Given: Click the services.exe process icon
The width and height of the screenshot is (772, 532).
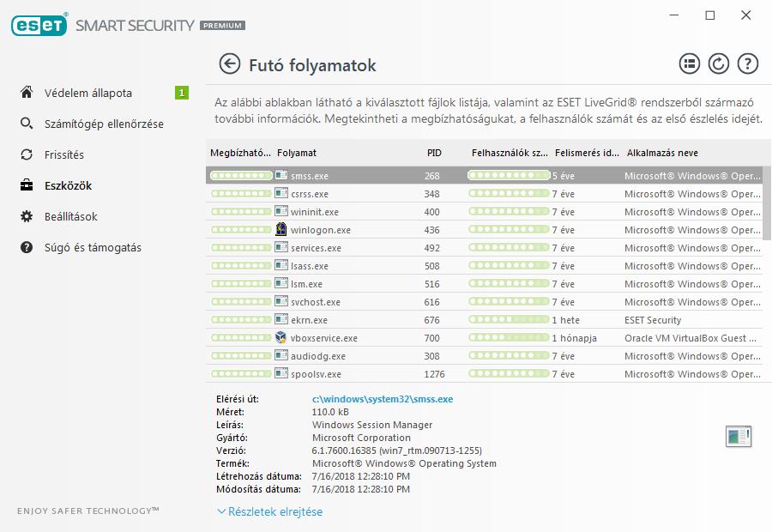Looking at the screenshot, I should [x=281, y=247].
